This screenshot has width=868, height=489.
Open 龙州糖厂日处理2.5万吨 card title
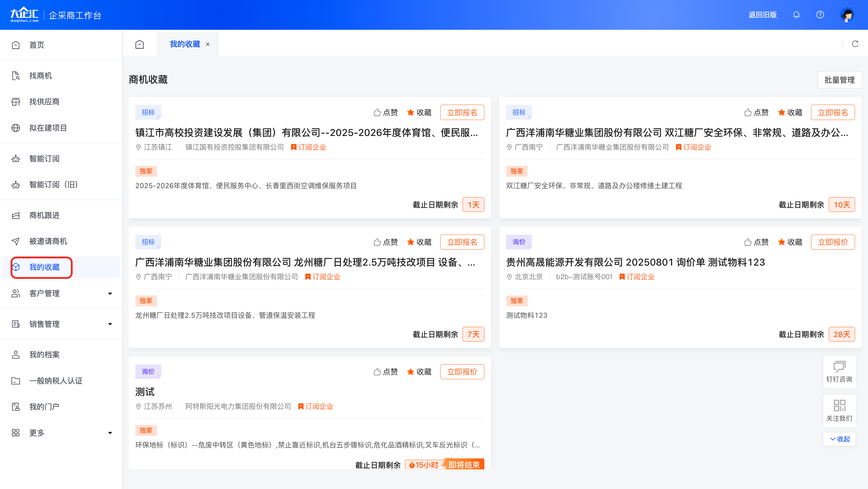click(305, 262)
